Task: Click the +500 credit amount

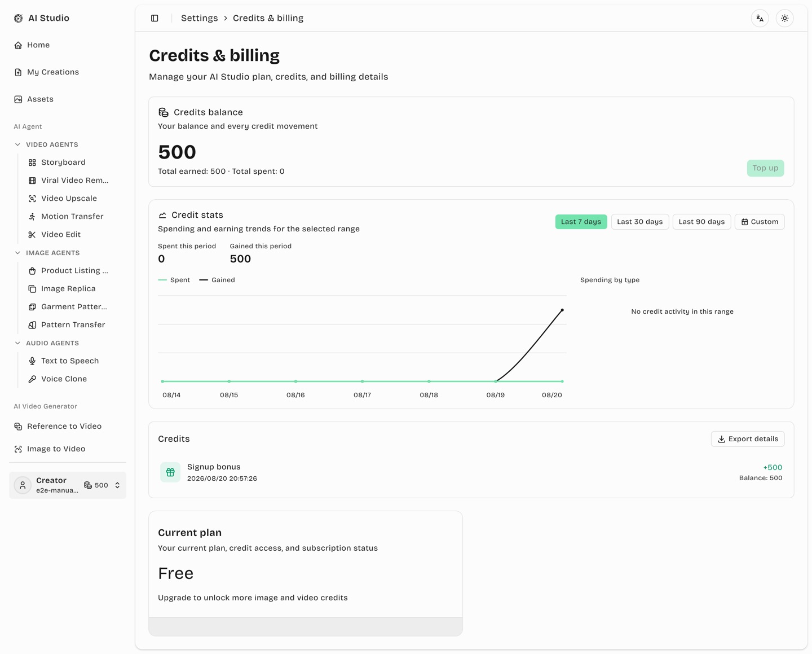Action: coord(773,468)
